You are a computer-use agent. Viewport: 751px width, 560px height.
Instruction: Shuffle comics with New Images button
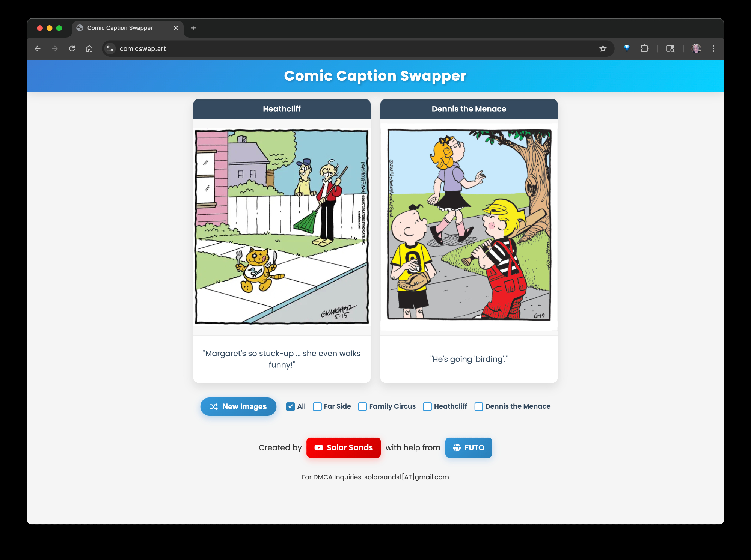pyautogui.click(x=238, y=406)
